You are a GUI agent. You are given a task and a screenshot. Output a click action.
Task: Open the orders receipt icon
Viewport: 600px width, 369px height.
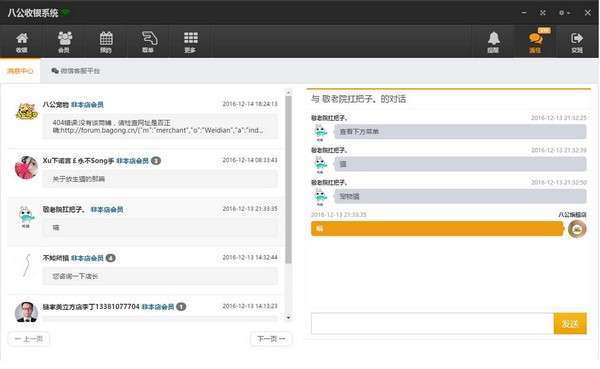click(149, 42)
